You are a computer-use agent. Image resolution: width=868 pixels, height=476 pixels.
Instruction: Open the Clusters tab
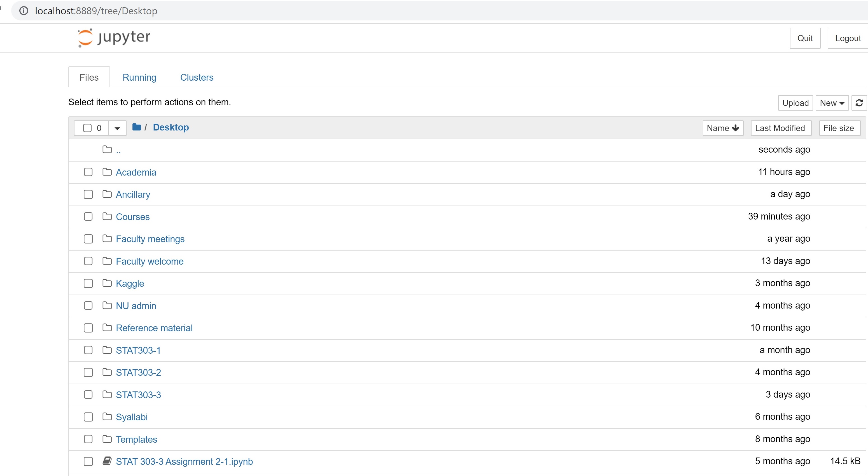[197, 78]
